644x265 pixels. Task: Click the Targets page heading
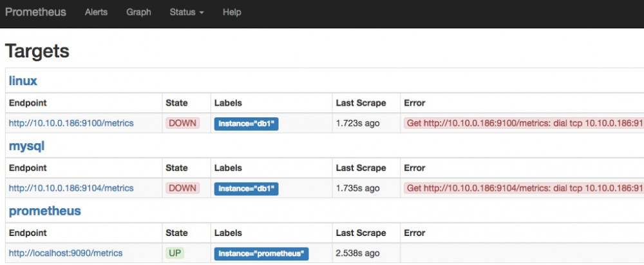[37, 51]
